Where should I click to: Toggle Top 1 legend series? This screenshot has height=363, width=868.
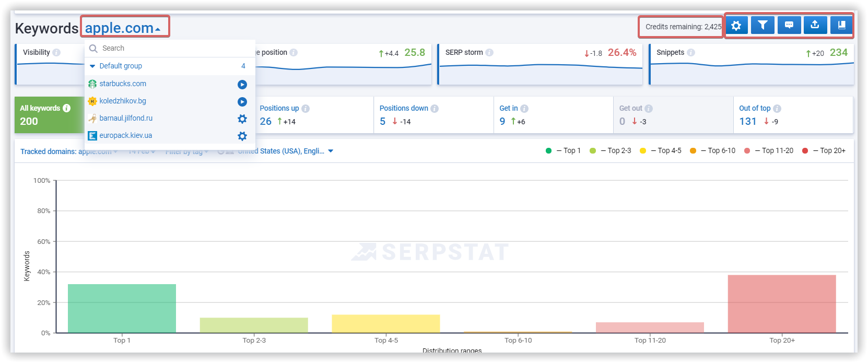(563, 150)
